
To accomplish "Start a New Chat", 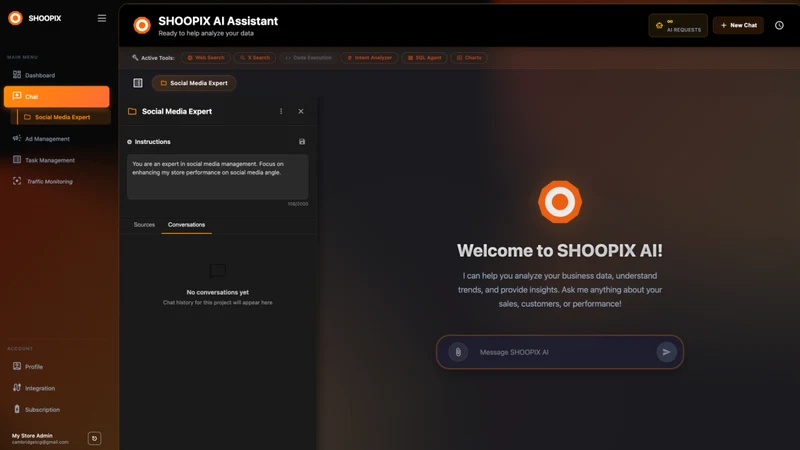I will 738,25.
